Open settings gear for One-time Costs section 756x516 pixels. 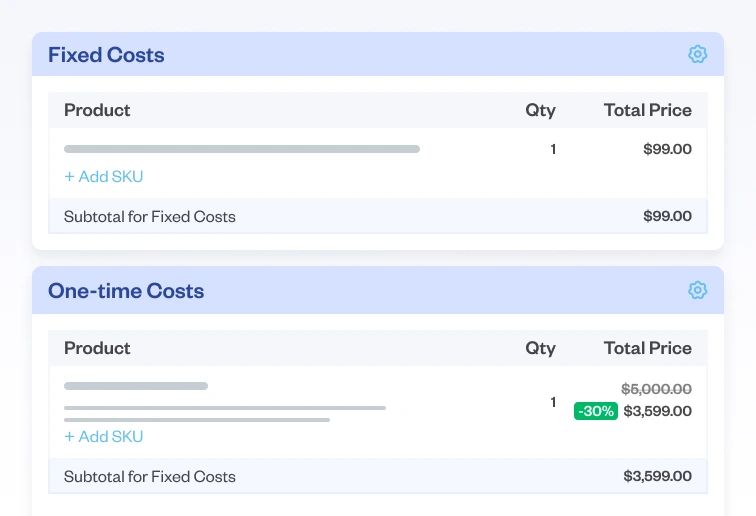coord(698,290)
